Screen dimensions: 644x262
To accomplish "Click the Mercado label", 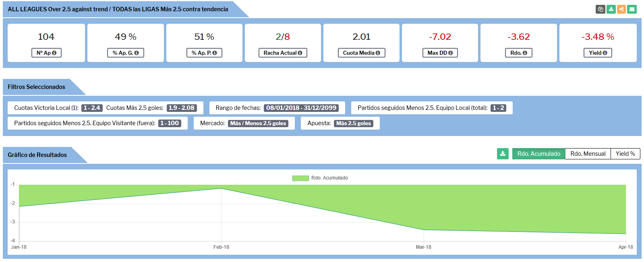I will [212, 123].
